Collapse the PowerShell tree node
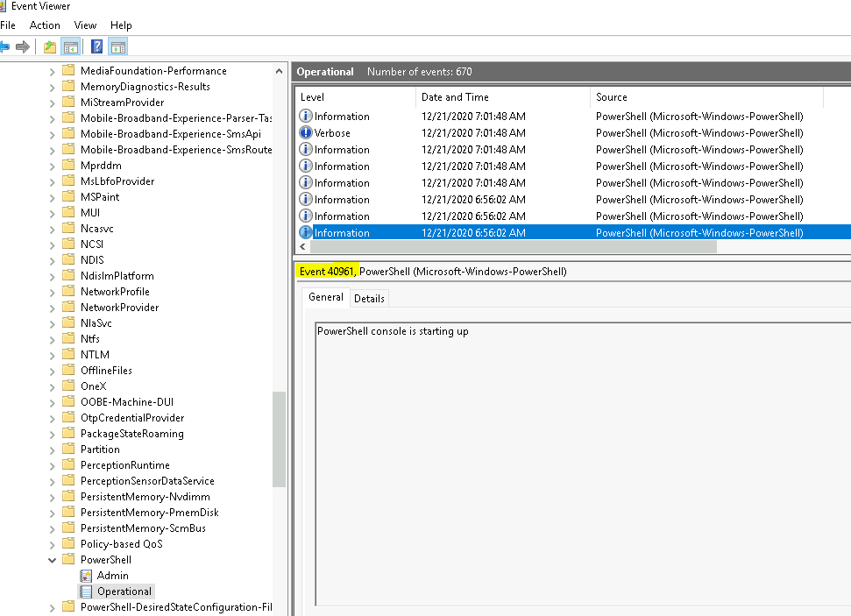Viewport: 851px width, 616px height. [52, 560]
